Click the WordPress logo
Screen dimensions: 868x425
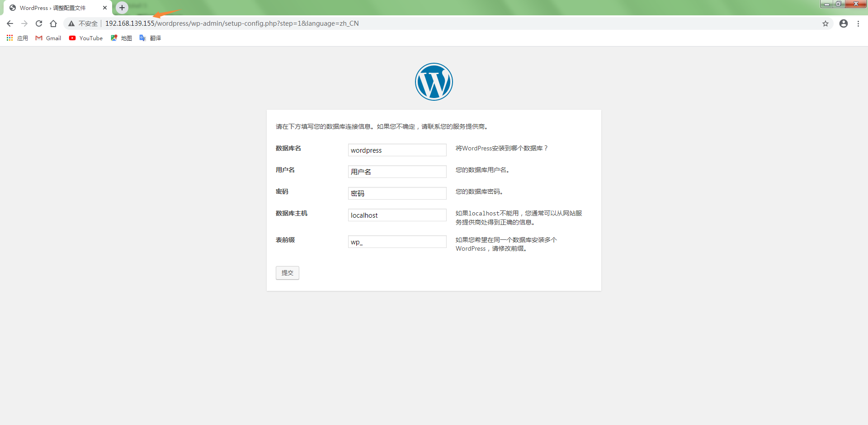pos(434,82)
